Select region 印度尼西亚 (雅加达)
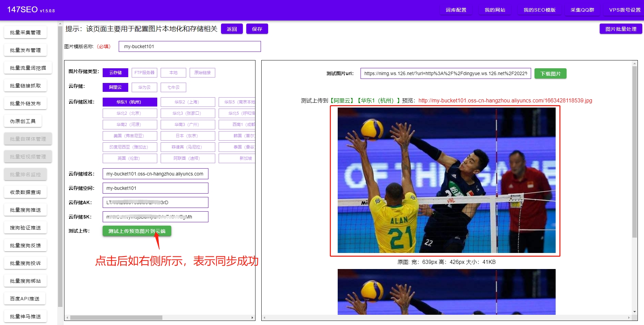The width and height of the screenshot is (644, 325). click(130, 147)
